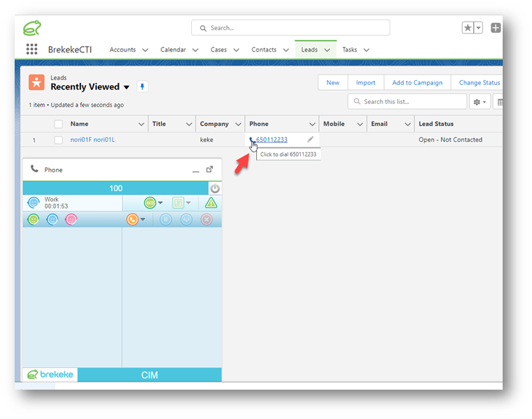This screenshot has width=532, height=419.
Task: Click the Import button
Action: [366, 82]
